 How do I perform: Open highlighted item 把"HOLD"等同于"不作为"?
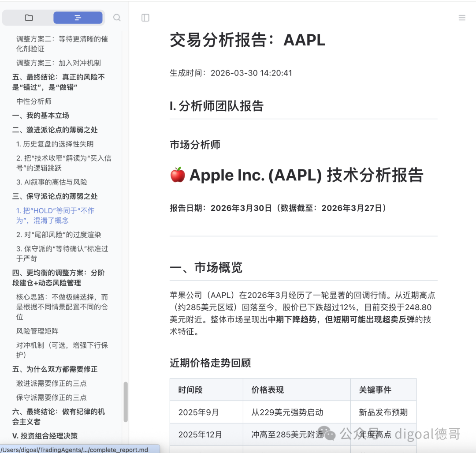[55, 215]
